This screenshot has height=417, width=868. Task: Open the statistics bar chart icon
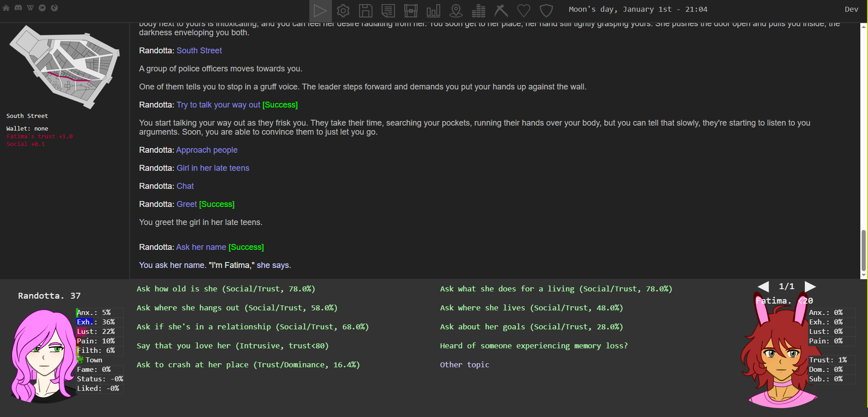coord(433,10)
